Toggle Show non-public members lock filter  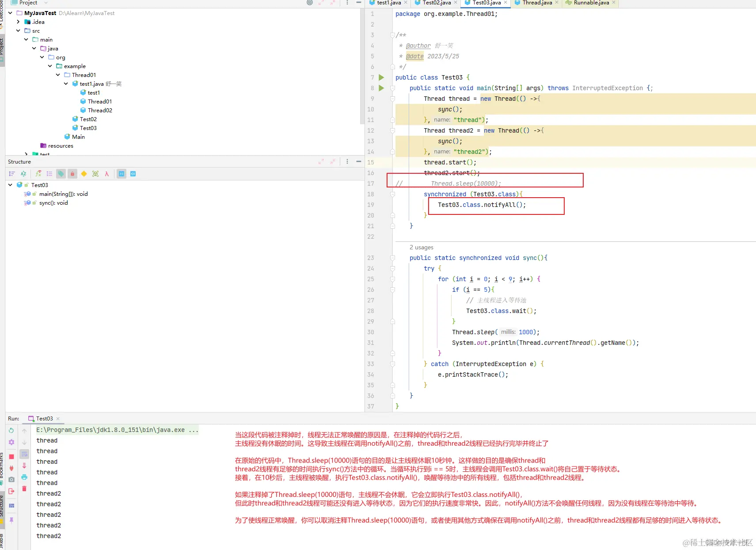pyautogui.click(x=72, y=174)
